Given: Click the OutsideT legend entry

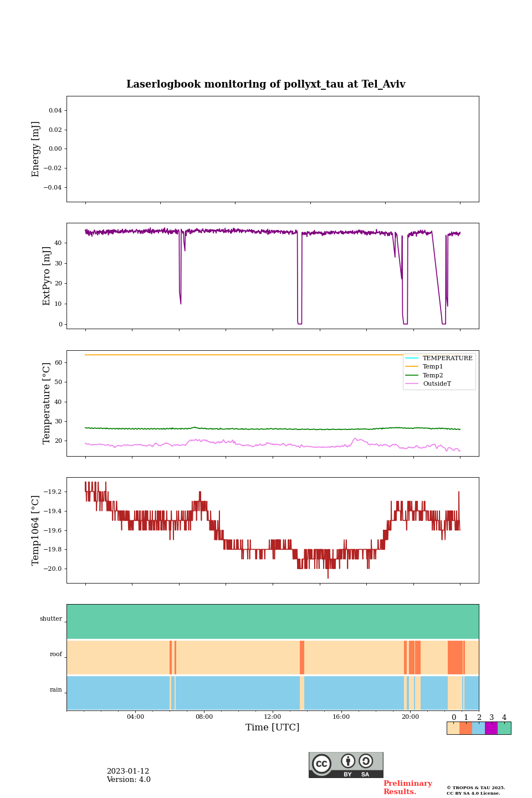Looking at the screenshot, I should coord(428,383).
